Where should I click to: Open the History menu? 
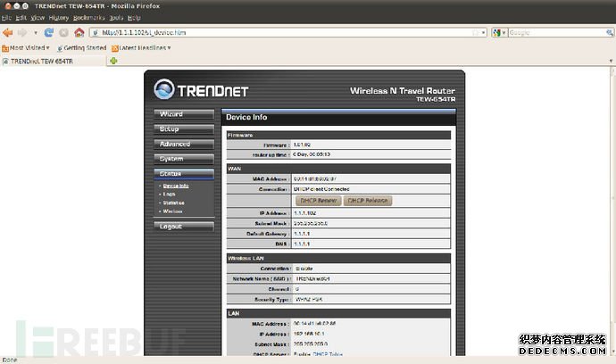point(59,18)
